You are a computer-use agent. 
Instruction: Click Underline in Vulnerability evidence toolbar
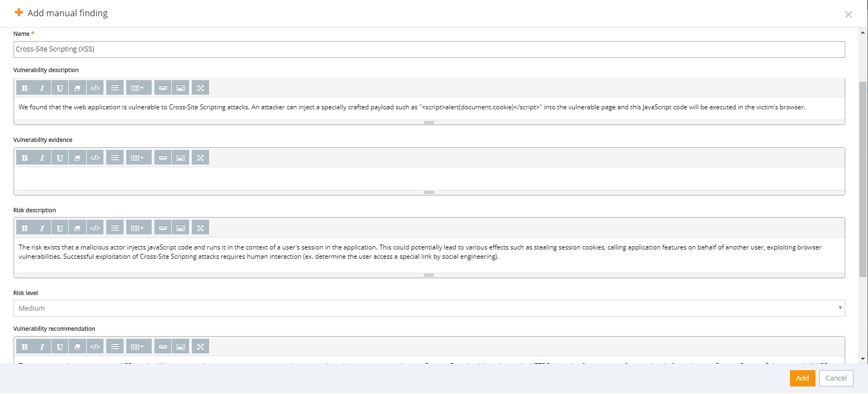[x=60, y=157]
